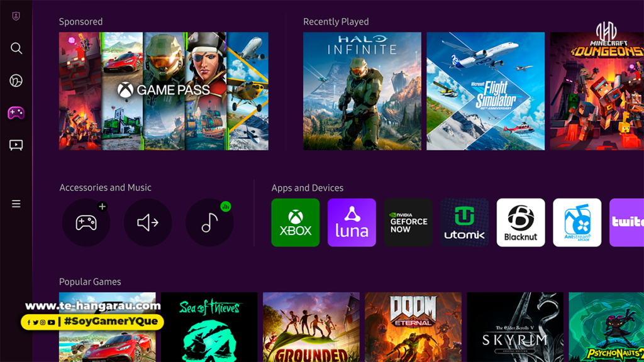The image size is (644, 362).
Task: Open the hamburger menu in sidebar
Action: click(16, 204)
